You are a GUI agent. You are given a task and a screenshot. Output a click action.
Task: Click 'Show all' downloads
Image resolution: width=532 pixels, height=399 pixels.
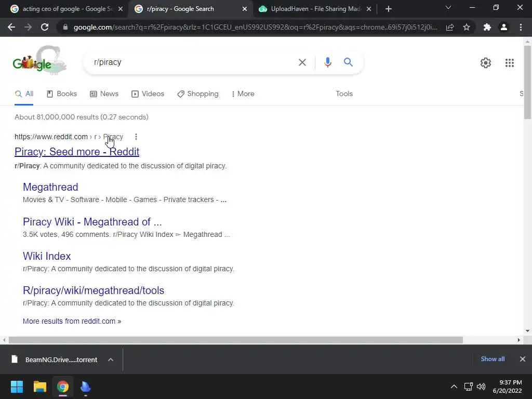(x=493, y=359)
